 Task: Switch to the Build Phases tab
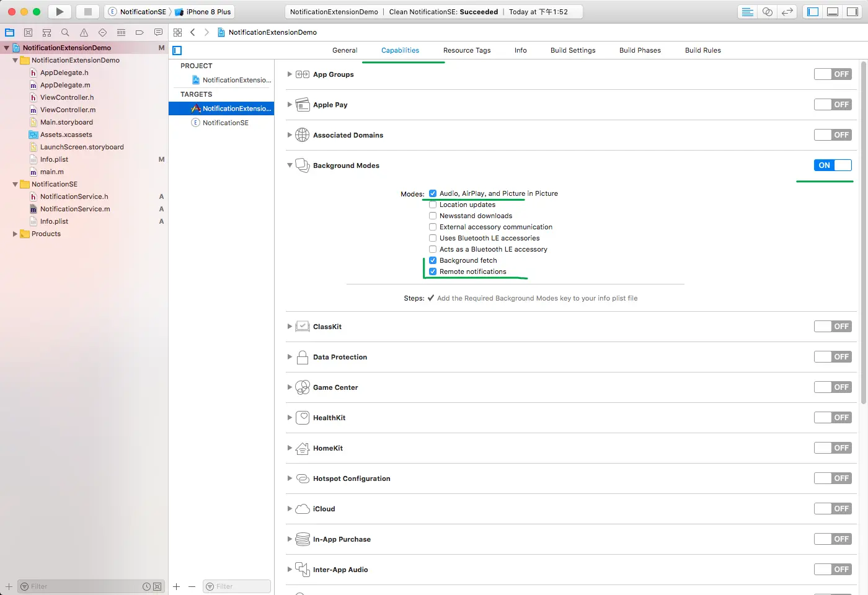pos(640,50)
